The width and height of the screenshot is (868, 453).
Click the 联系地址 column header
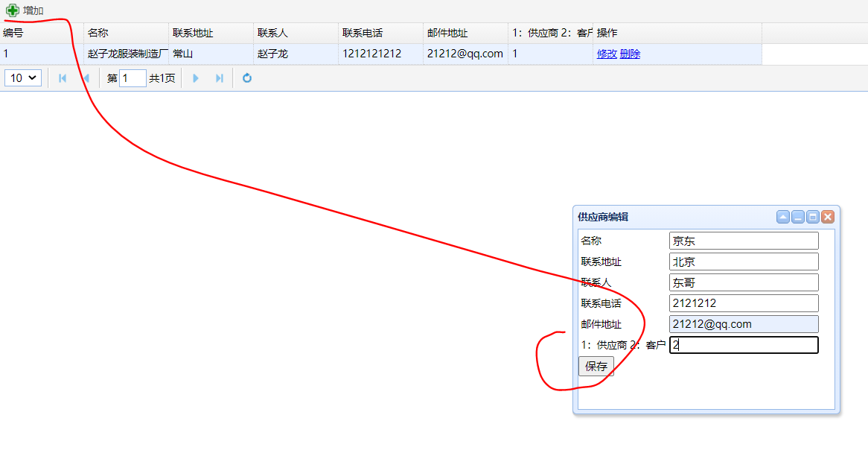(x=211, y=33)
